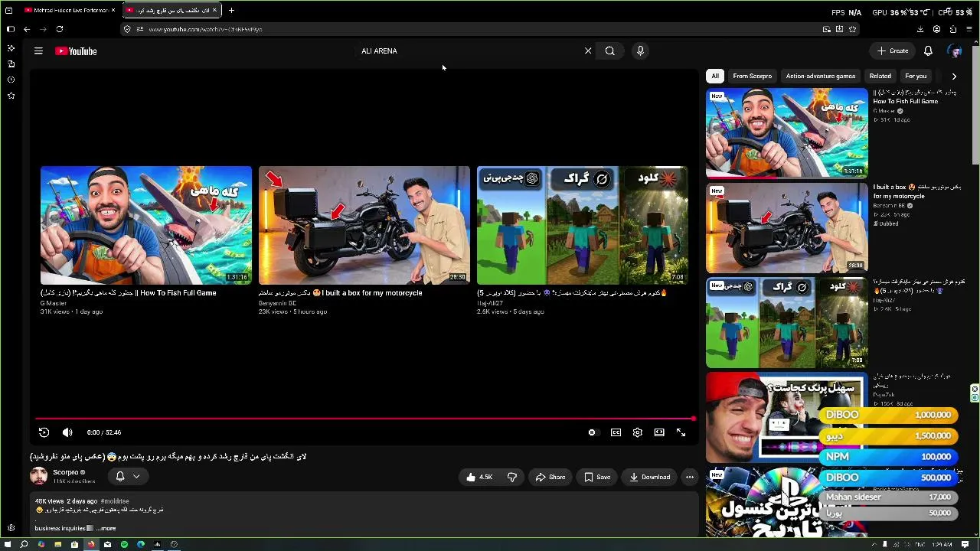Open the notifications bell in the header
980x551 pixels.
(x=928, y=51)
